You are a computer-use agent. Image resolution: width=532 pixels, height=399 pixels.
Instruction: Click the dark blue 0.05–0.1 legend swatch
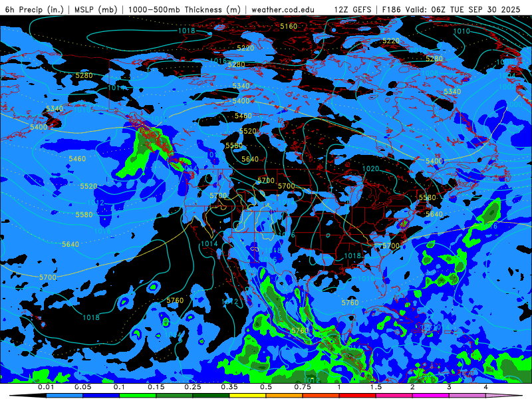pyautogui.click(x=101, y=396)
